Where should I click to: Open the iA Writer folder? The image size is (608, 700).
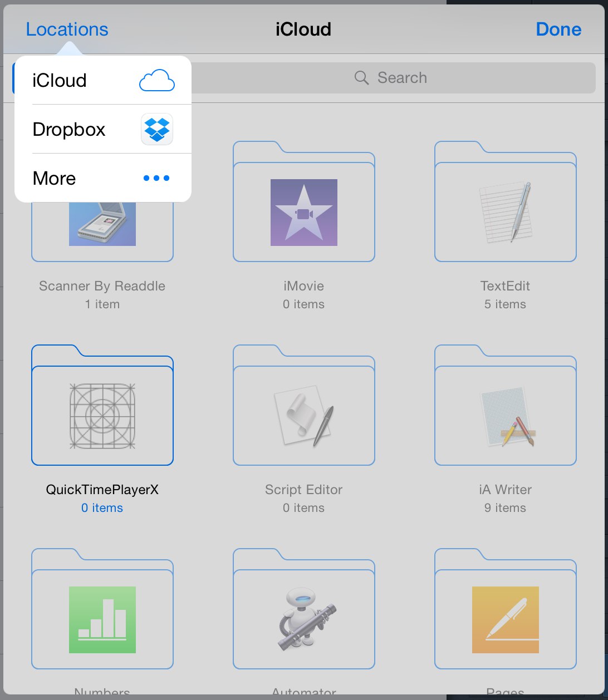click(x=506, y=405)
